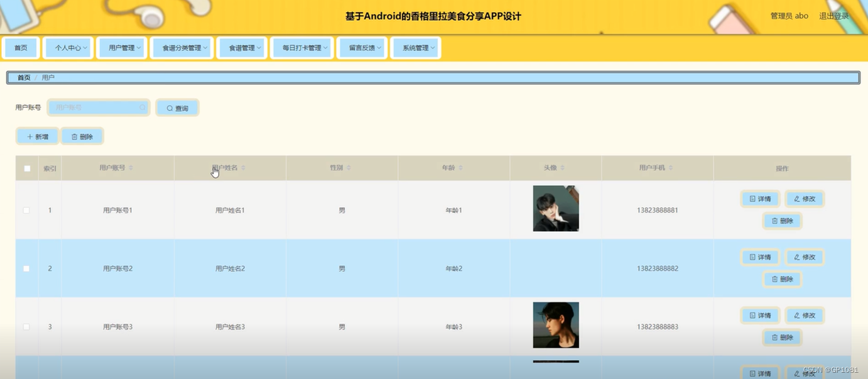Click the plus icon on the 新增 button
This screenshot has height=379, width=868.
29,136
